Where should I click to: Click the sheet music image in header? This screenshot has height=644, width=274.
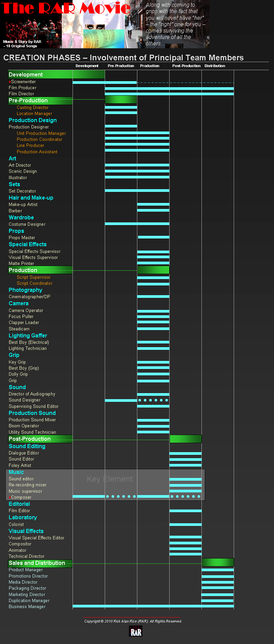click(103, 39)
